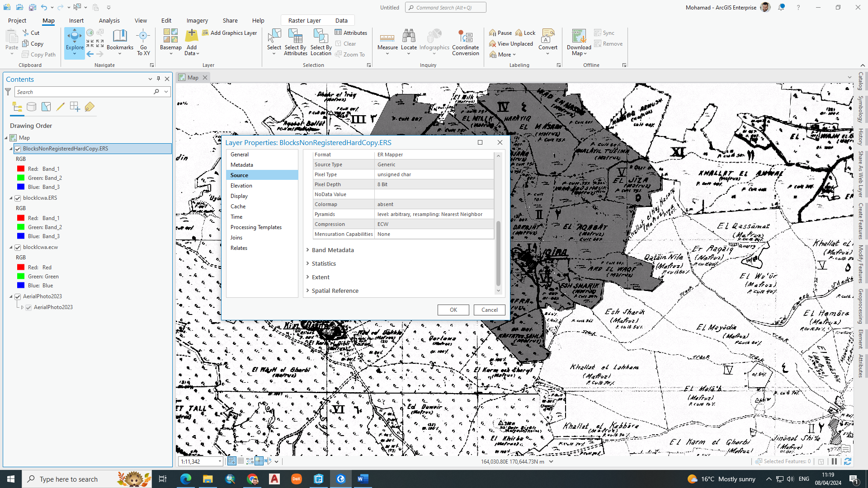Uncheck the blockIcwa.ERS layer
Screen dimensions: 868x488
(18, 197)
